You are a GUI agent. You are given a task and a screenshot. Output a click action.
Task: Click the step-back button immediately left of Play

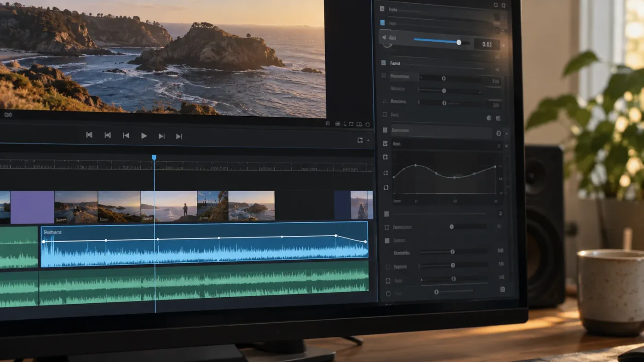126,136
